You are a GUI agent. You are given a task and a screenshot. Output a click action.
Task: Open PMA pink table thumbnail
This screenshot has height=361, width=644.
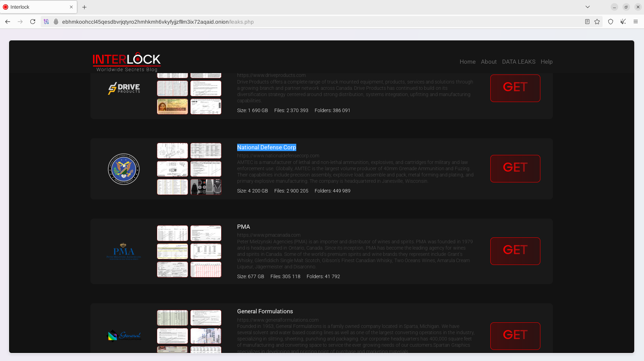click(x=206, y=269)
